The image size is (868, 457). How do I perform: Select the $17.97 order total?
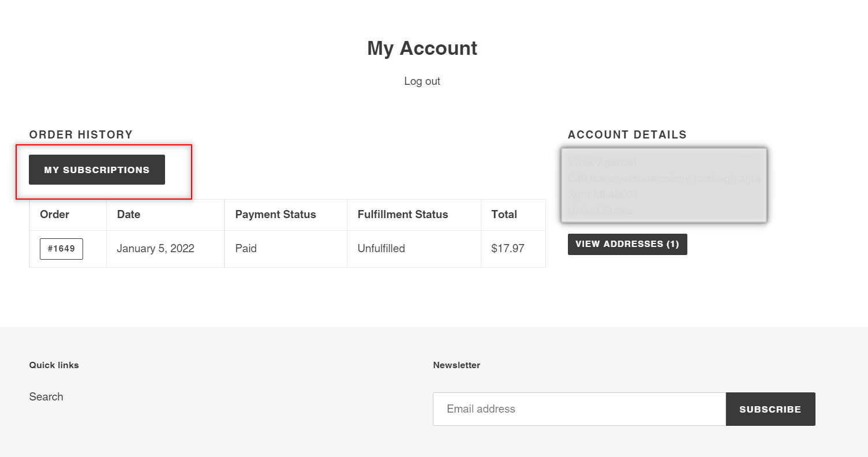(508, 249)
